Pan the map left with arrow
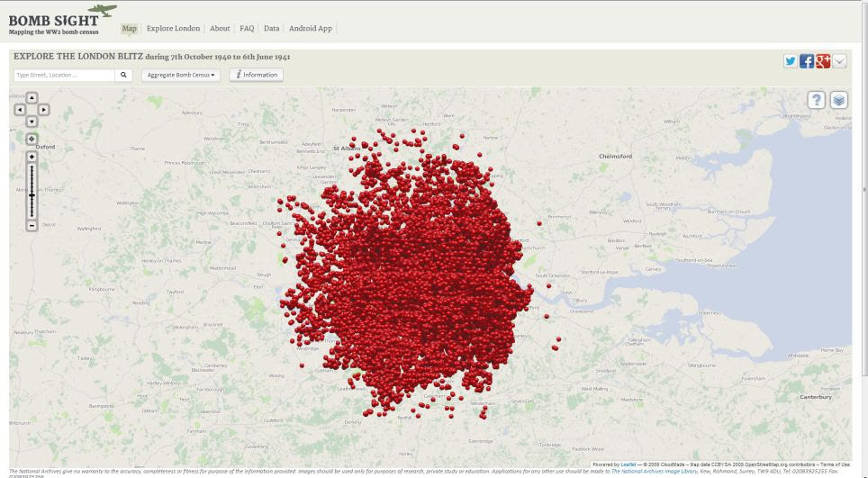Screen dimensions: 868x478 coord(20,110)
